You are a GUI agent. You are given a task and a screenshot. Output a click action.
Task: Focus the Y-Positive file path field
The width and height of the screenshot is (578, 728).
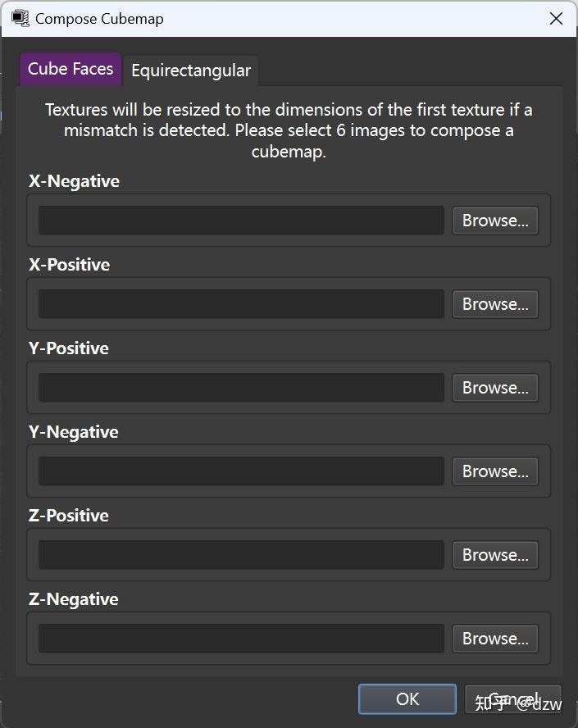[241, 388]
